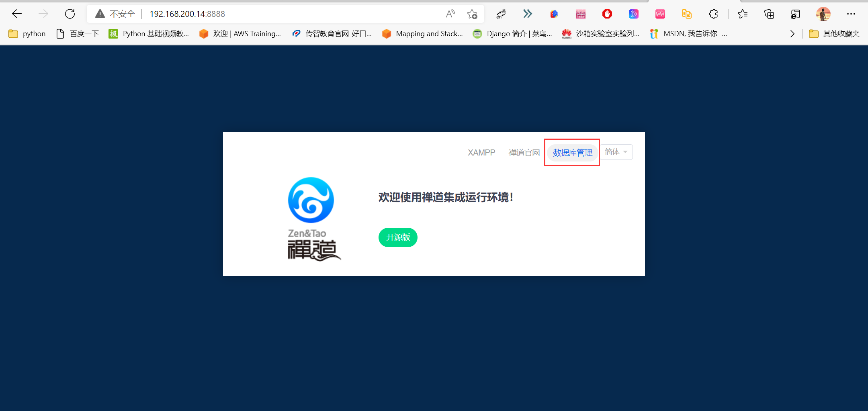Screen dimensions: 868x411
Task: Open the 简体 language dropdown
Action: pyautogui.click(x=616, y=152)
